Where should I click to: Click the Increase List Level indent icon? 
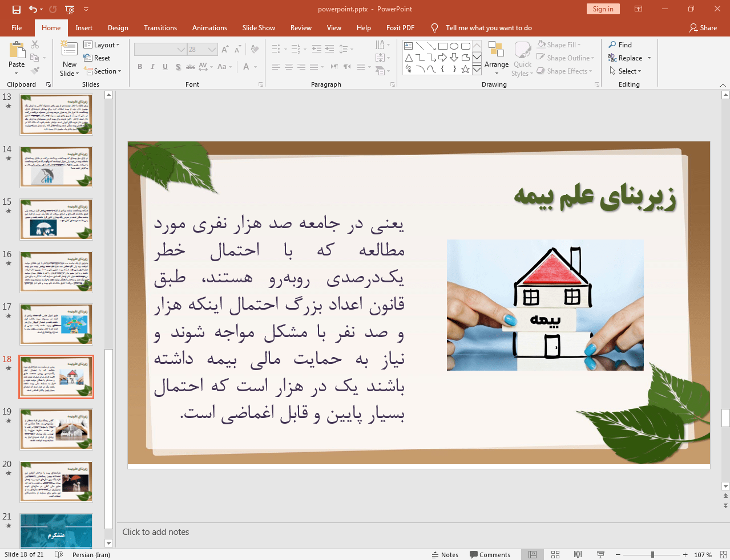[x=329, y=49]
